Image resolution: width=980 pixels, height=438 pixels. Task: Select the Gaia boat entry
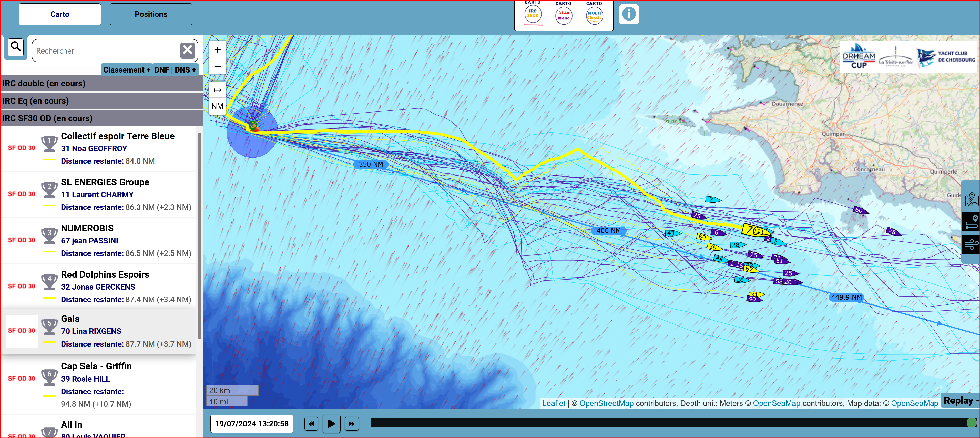(x=98, y=331)
